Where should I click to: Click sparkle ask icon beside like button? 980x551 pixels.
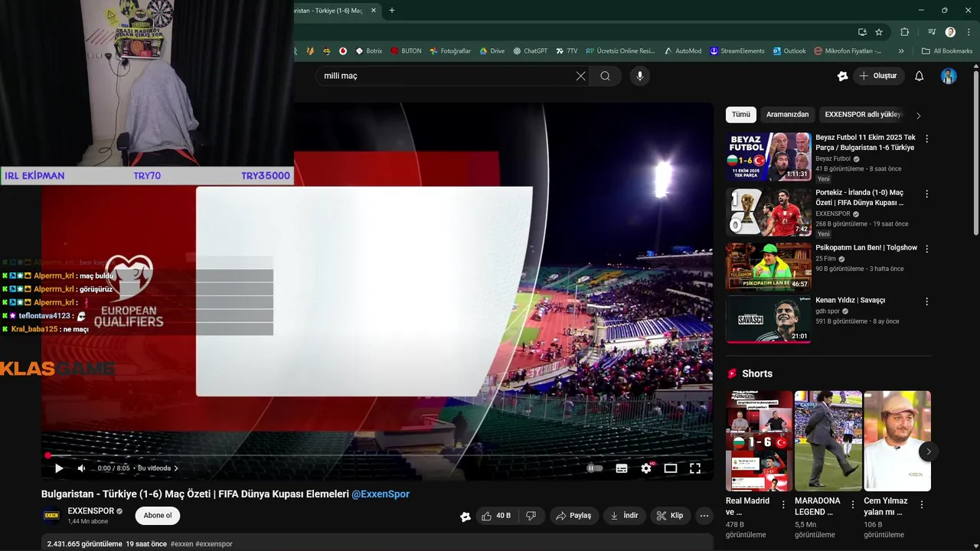[465, 517]
